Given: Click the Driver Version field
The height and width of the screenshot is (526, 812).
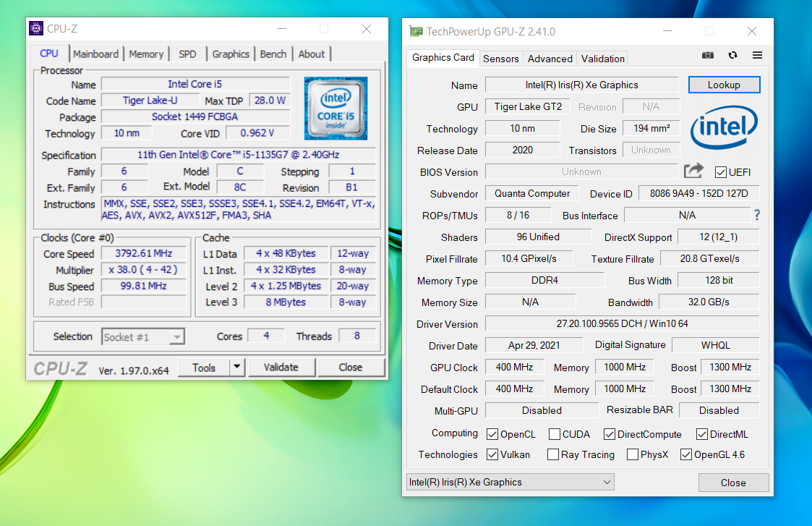Looking at the screenshot, I should pyautogui.click(x=622, y=324).
